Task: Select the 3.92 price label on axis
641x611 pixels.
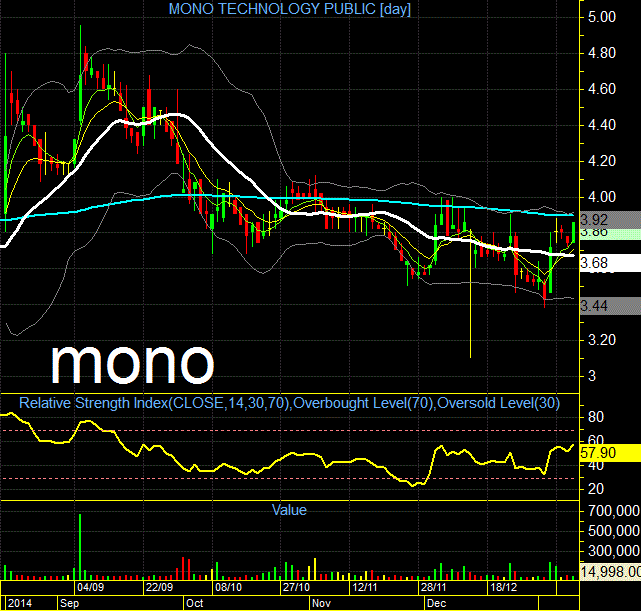Action: [610, 219]
